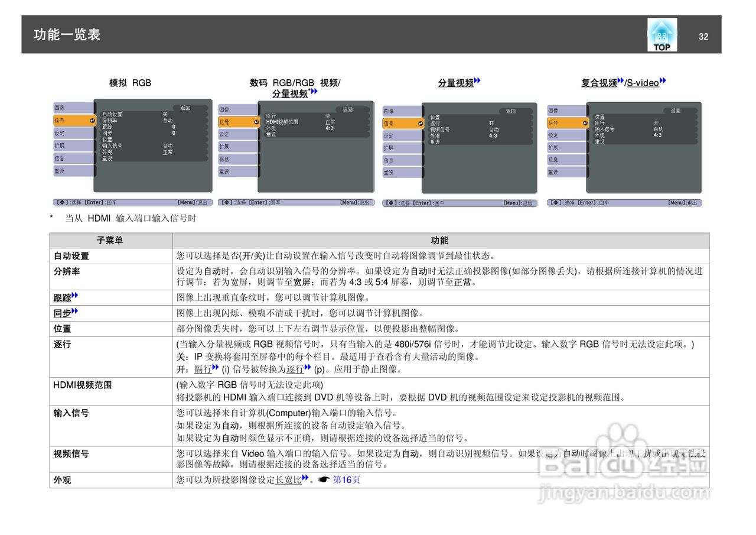This screenshot has height=535, width=756.
Task: Click glossary arrow after 分量视频 heading of third menu
Action: click(477, 81)
